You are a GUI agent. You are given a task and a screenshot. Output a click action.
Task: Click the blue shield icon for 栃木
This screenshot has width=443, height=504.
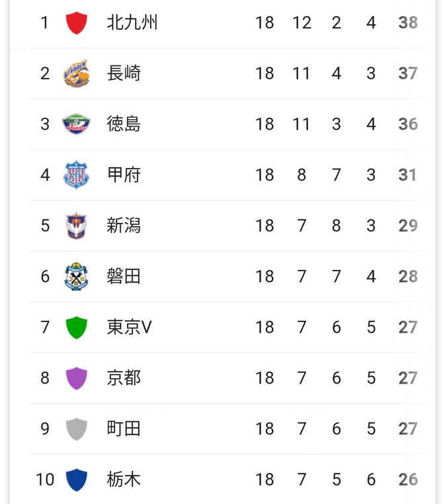click(x=76, y=480)
